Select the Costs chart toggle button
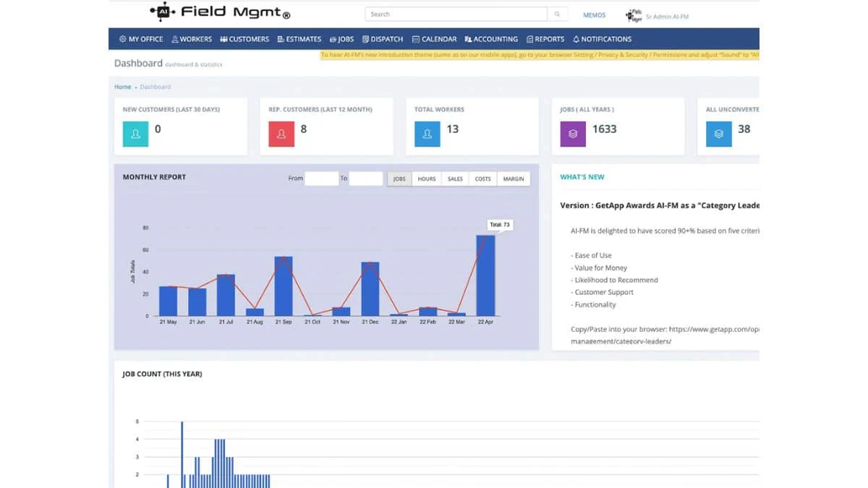Image resolution: width=868 pixels, height=488 pixels. click(483, 179)
